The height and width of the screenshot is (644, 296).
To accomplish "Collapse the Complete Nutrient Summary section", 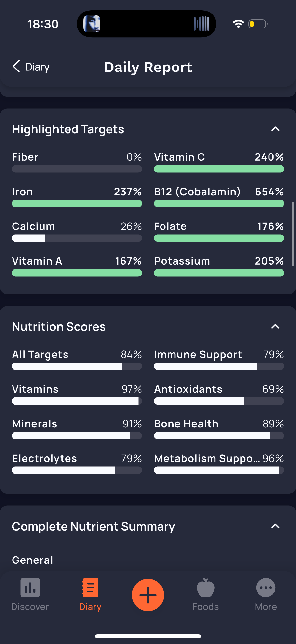I will point(275,526).
